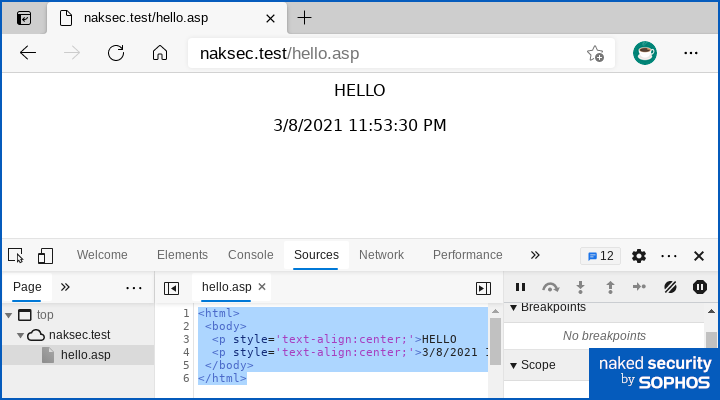Open DevTools settings gear
The image size is (720, 400).
click(x=639, y=255)
